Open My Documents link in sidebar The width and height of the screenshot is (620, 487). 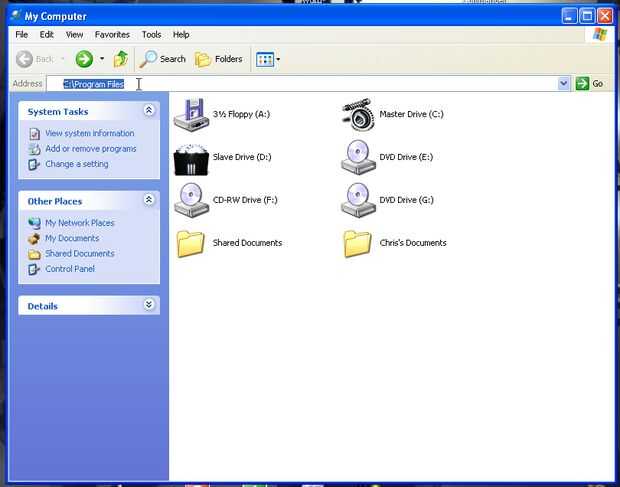(72, 238)
